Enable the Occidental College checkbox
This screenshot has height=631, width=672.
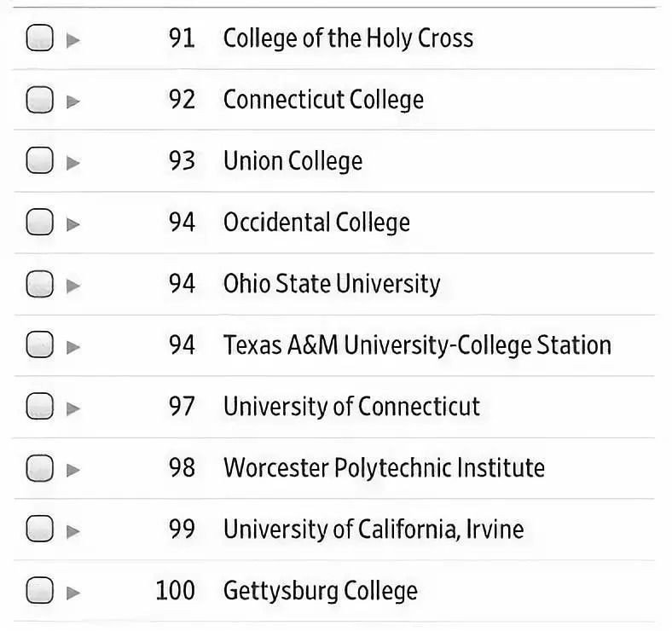[x=39, y=223]
